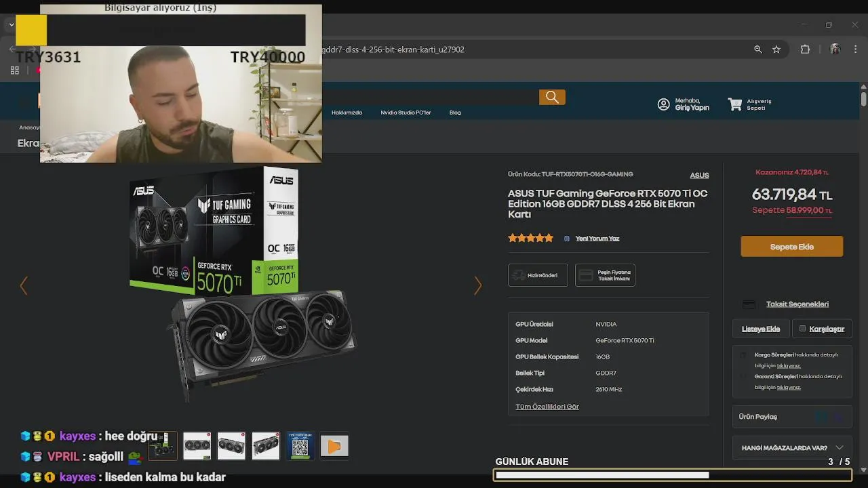868x488 pixels.
Task: Select the third product thumbnail
Action: [231, 446]
